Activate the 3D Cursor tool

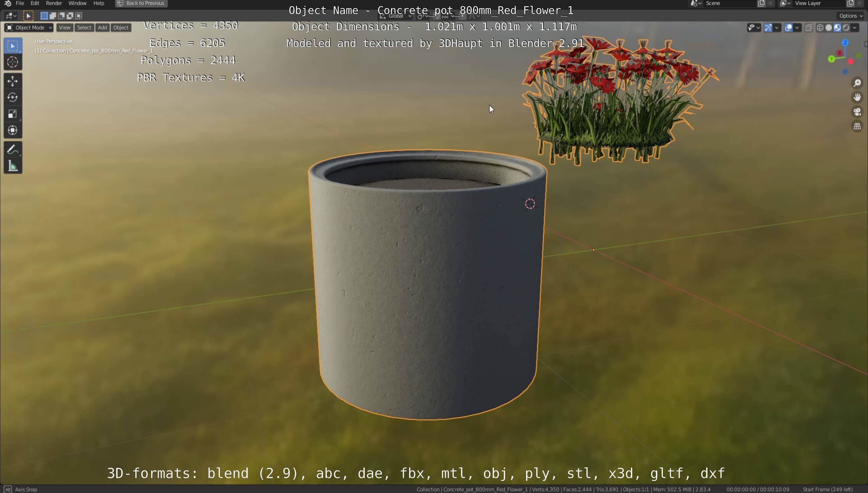tap(13, 62)
